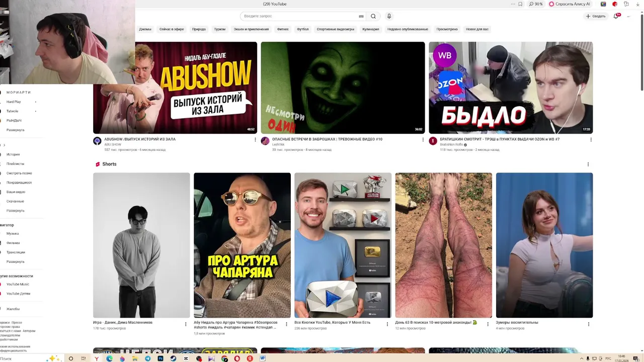Open options for the Все Кнопки YouTube short

(x=387, y=324)
